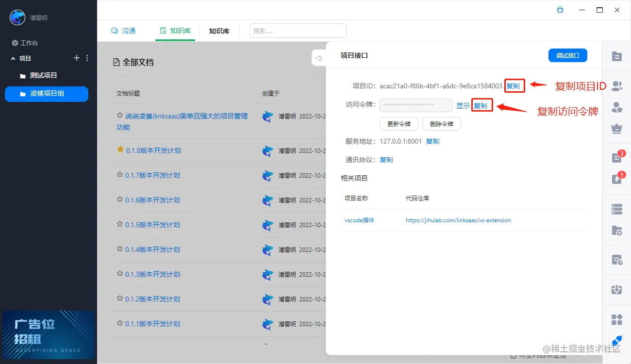Star the 说说凌鲨(linksaas) document
Screen dimensions: 631x364
[120, 116]
